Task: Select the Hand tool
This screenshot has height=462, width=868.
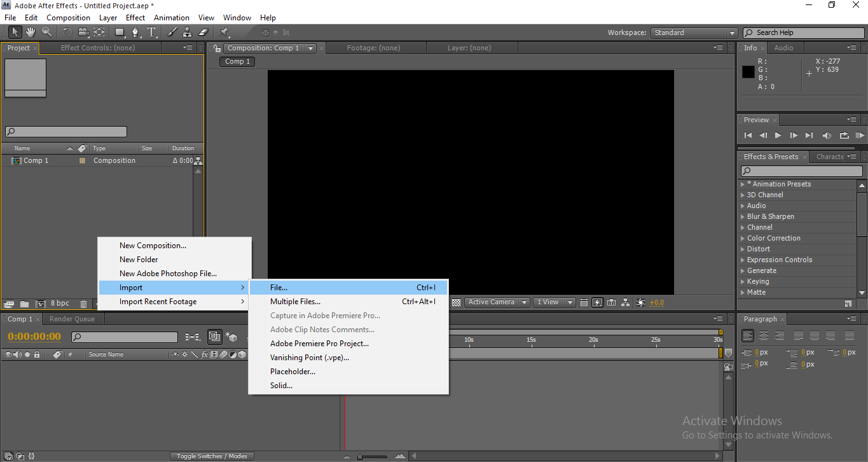Action: (31, 32)
